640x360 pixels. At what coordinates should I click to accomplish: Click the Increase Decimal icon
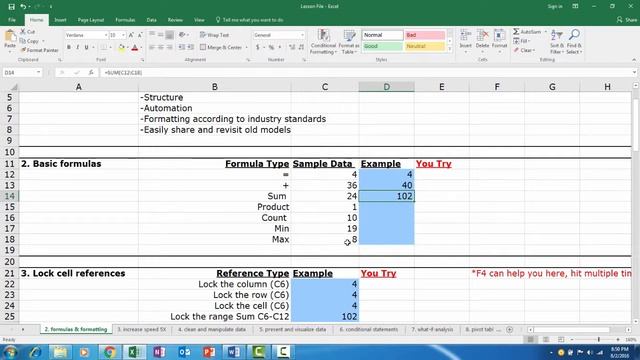(x=292, y=47)
